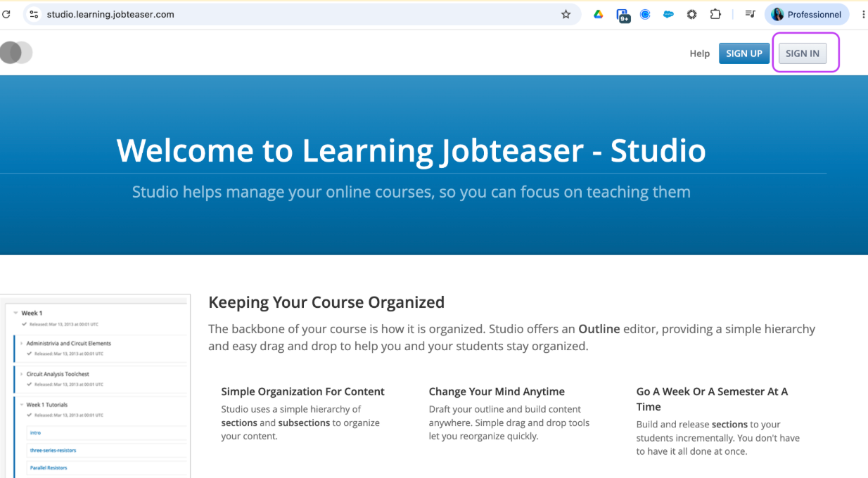Screen dimensions: 868x478
Task: Click the grey circles site logo
Action: click(16, 53)
